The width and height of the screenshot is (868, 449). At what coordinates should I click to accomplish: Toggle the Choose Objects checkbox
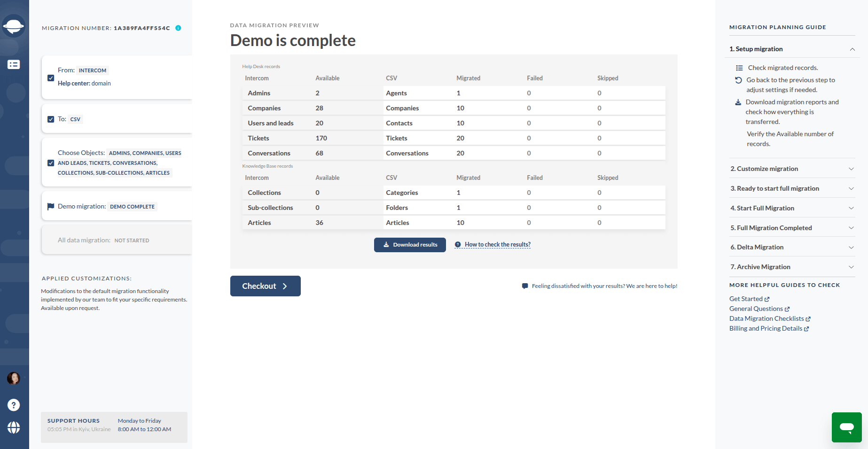[51, 163]
